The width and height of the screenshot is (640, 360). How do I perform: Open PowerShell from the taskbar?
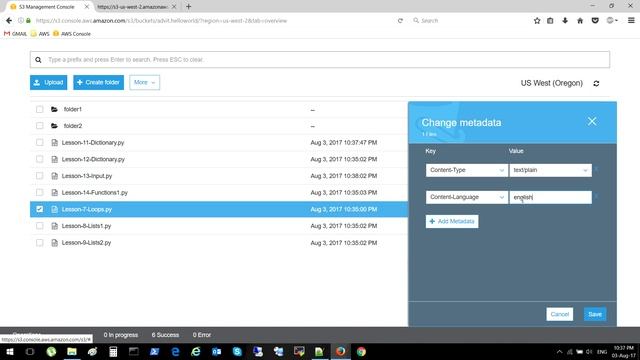[154, 351]
